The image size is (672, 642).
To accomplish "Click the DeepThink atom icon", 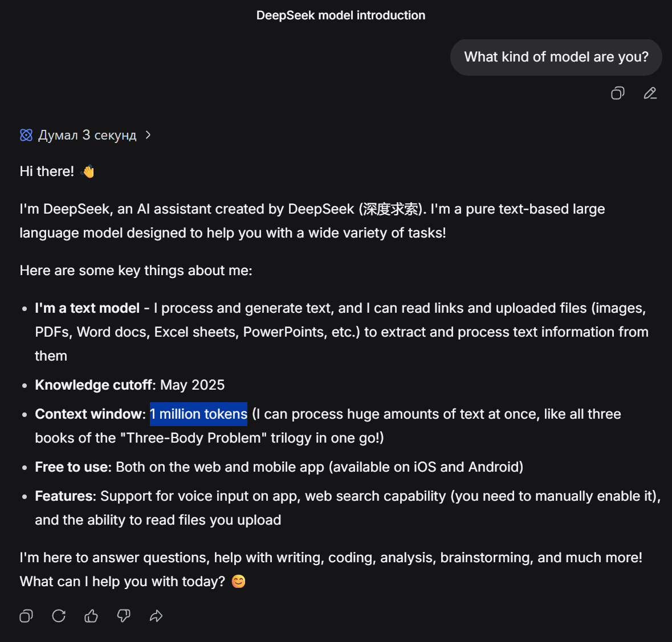I will [26, 135].
